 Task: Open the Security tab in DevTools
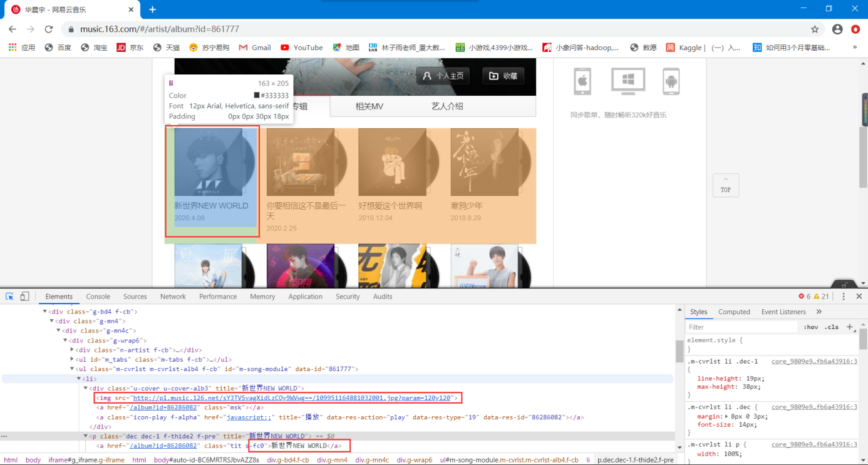coord(348,297)
